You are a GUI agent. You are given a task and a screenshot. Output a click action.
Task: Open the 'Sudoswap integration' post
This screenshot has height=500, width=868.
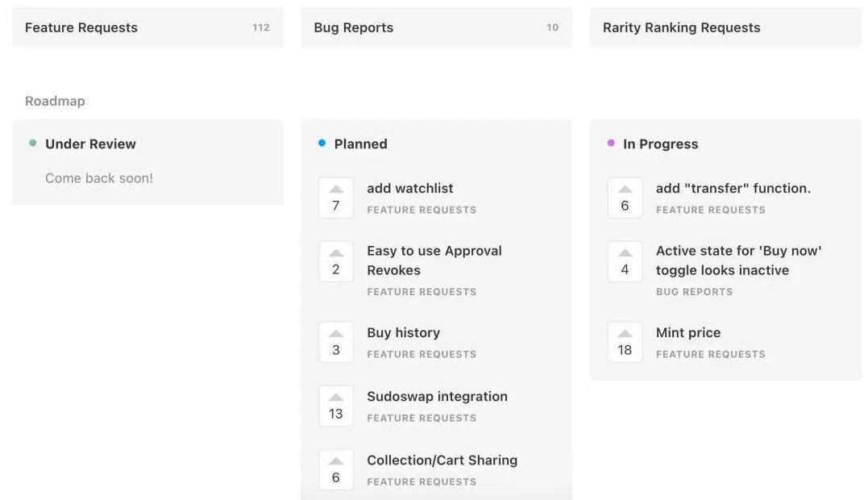pyautogui.click(x=437, y=397)
